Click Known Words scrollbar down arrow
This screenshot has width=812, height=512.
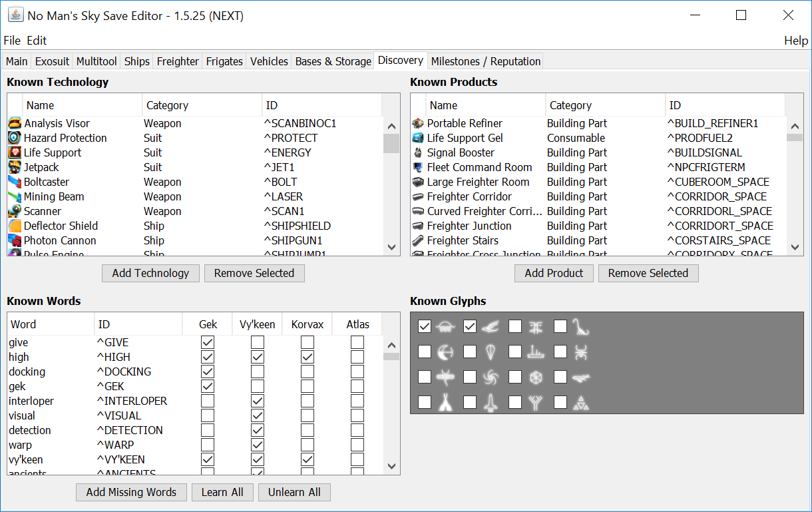[x=391, y=466]
